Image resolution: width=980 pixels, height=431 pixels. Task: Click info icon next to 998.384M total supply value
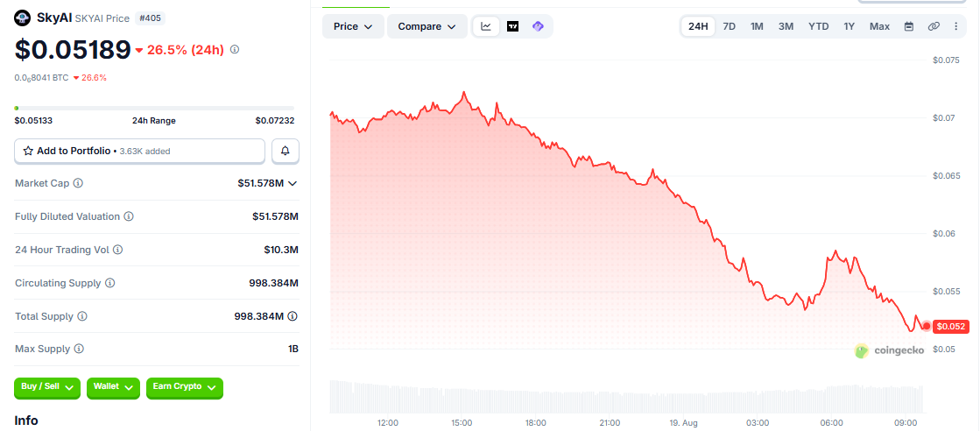point(293,316)
